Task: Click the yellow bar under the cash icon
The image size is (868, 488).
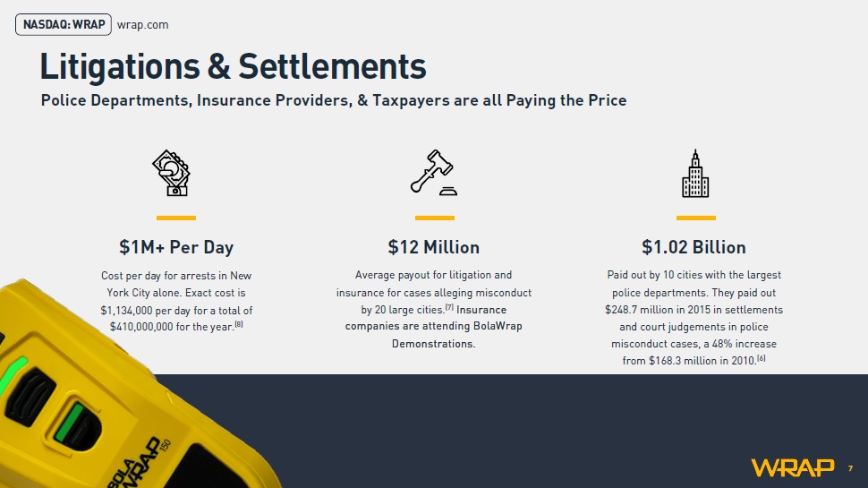Action: pyautogui.click(x=176, y=218)
